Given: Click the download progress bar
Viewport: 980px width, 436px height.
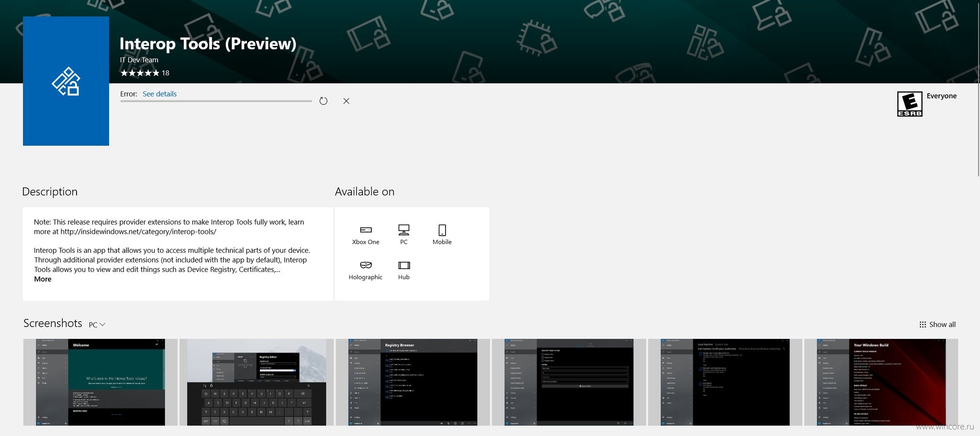Looking at the screenshot, I should (x=216, y=101).
